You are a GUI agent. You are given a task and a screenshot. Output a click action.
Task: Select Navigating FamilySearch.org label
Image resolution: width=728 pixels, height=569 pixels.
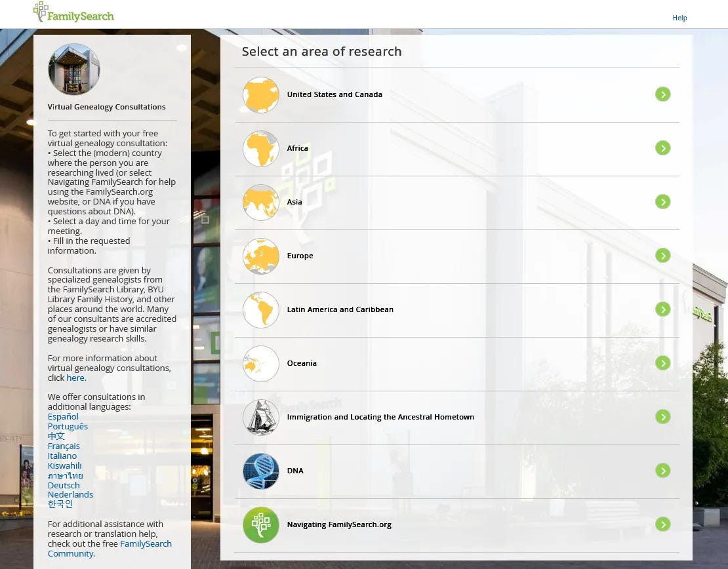pos(339,524)
